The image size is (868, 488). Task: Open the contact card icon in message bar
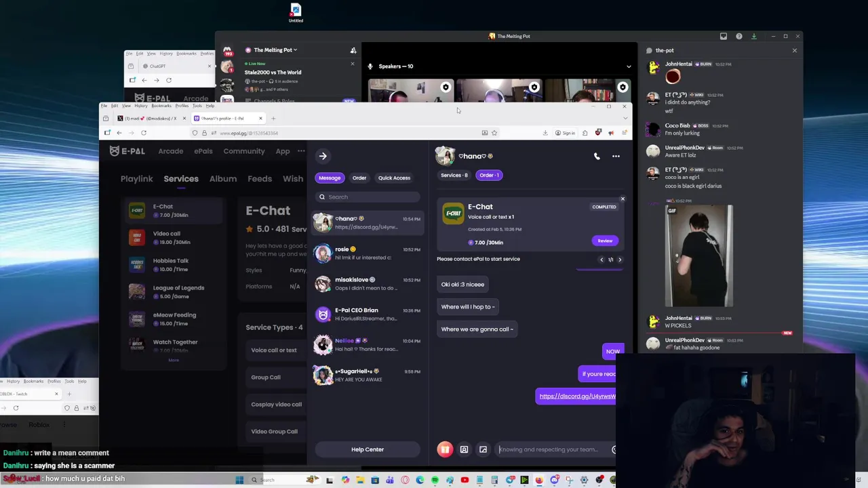pyautogui.click(x=464, y=449)
